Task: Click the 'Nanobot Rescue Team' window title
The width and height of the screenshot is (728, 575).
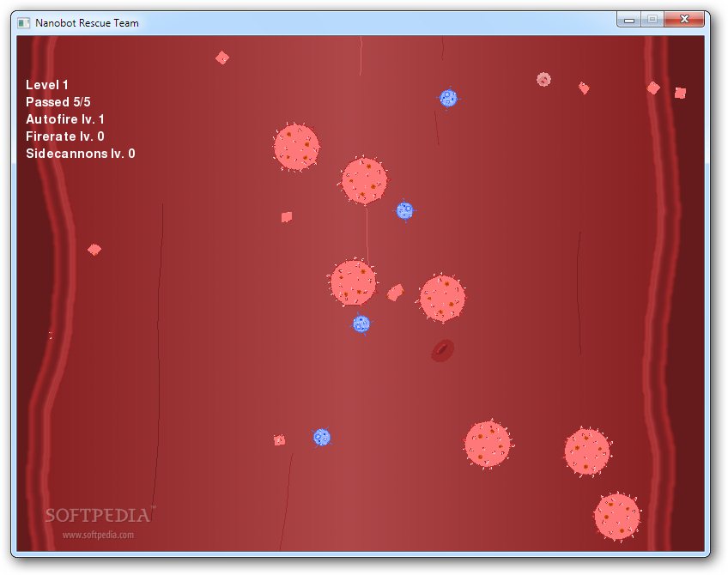Action: click(x=87, y=22)
